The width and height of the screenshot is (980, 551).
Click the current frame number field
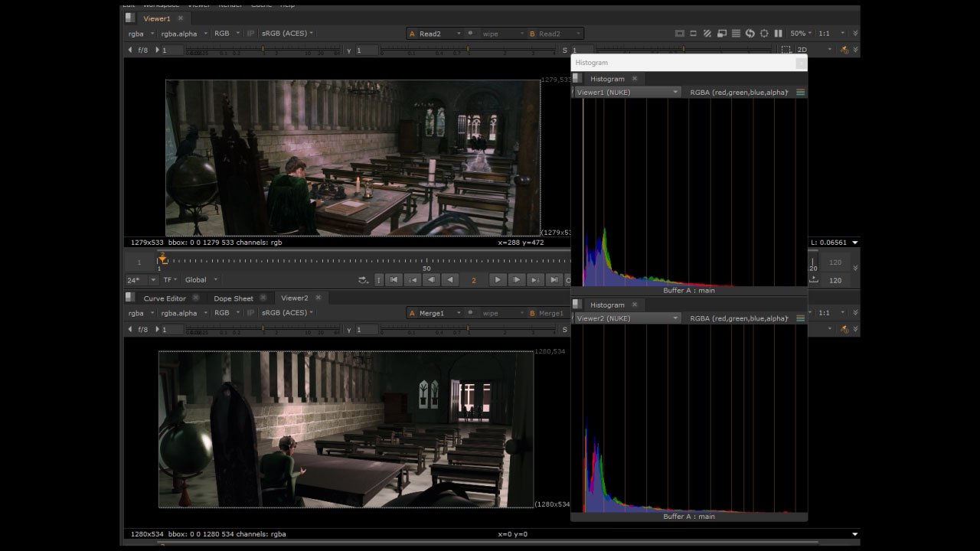tap(474, 280)
